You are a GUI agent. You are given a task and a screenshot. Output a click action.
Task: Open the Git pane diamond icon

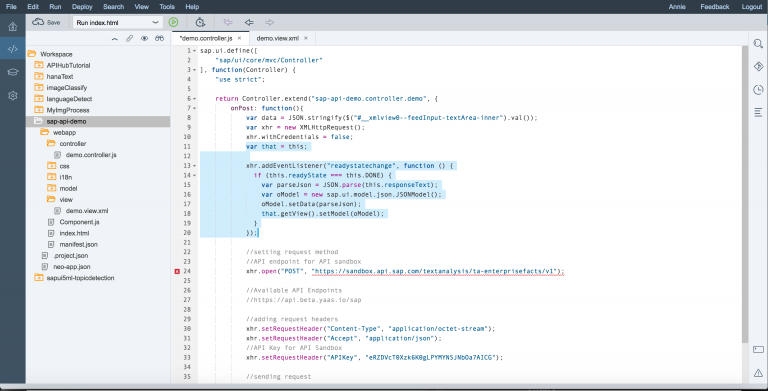pos(758,66)
